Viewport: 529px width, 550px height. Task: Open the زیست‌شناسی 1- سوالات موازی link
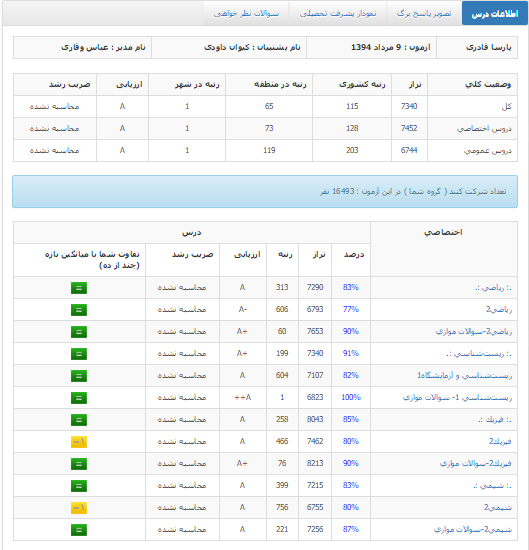457,398
